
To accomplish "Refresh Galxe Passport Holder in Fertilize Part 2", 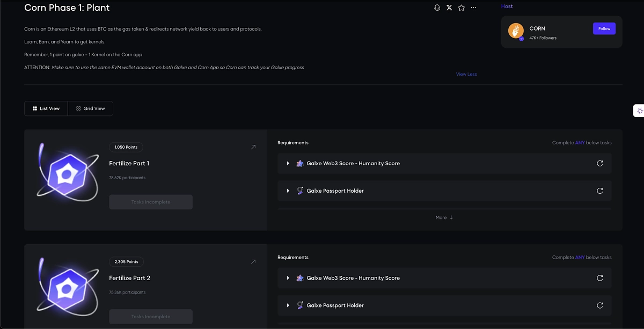I will click(600, 305).
